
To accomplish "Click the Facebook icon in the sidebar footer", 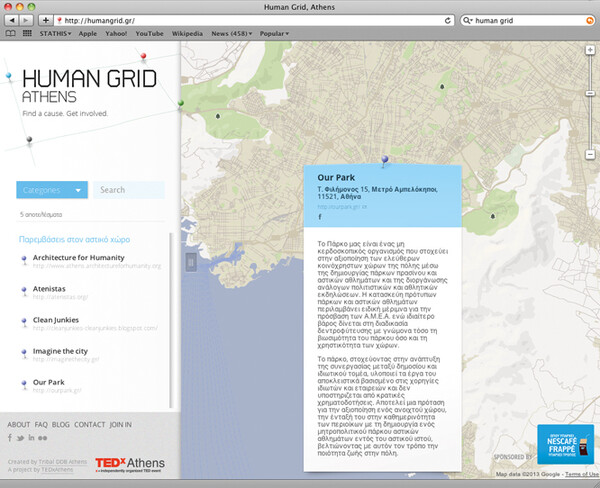I will pyautogui.click(x=11, y=438).
